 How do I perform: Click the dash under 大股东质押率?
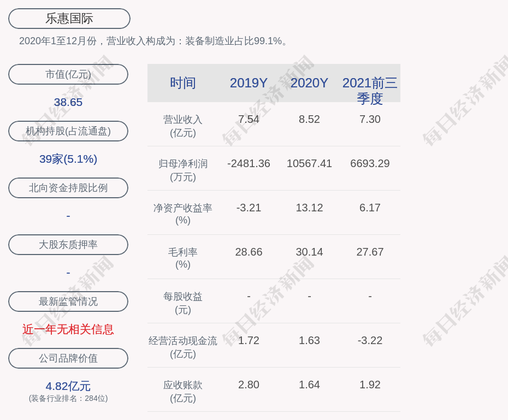click(68, 273)
